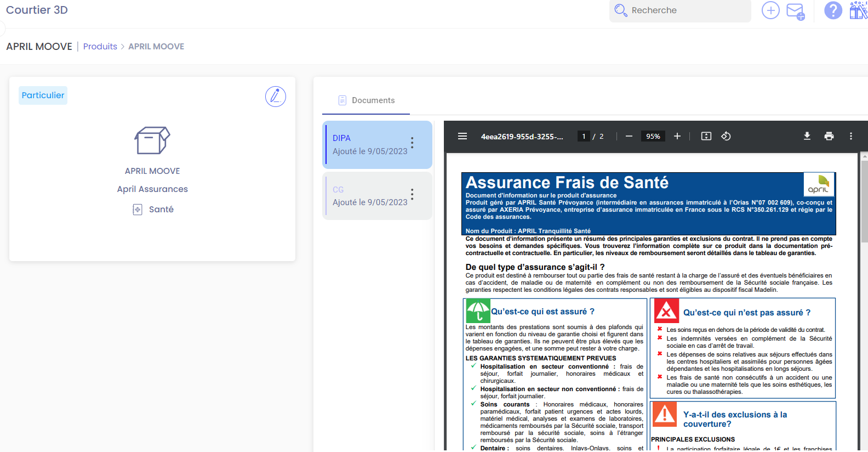Click the 95% zoom level field
868x452 pixels.
coord(653,136)
